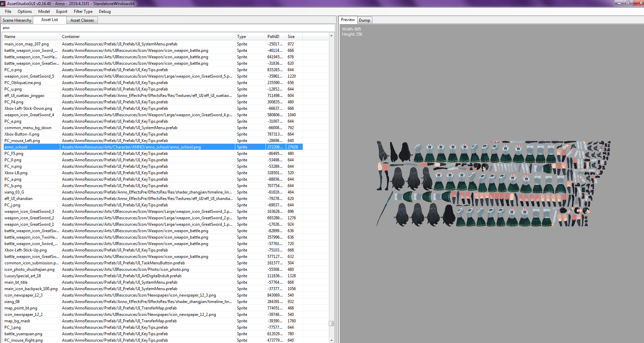
Task: Open the Debug menu
Action: click(x=105, y=12)
